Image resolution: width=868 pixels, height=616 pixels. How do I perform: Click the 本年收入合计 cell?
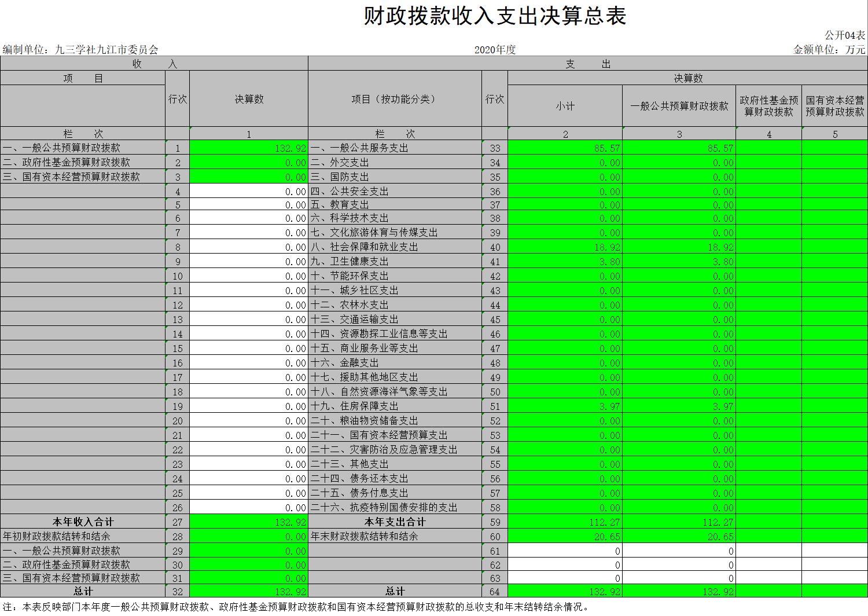click(83, 522)
